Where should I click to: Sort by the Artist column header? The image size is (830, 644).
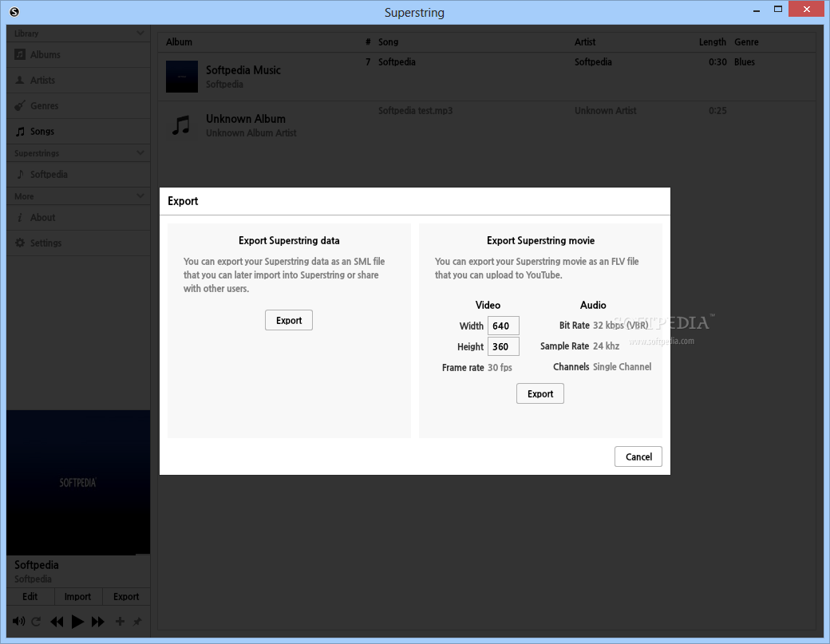pyautogui.click(x=585, y=41)
